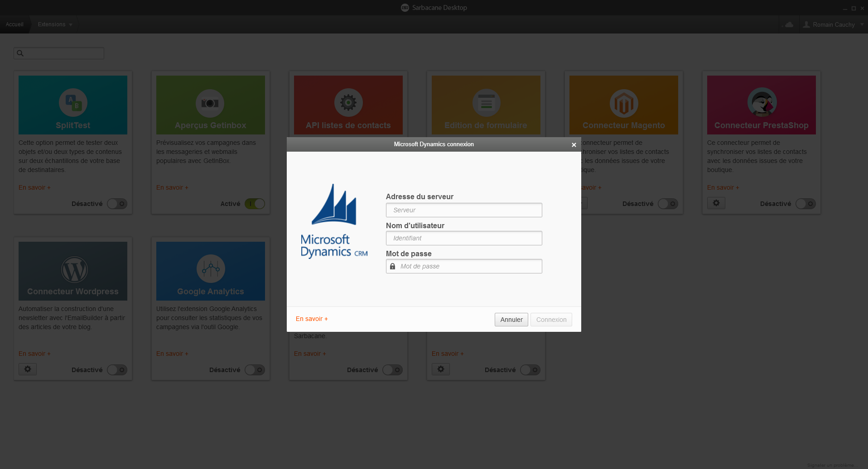This screenshot has width=868, height=469.
Task: Click the 'Adresse du serveur' label
Action: 420,196
